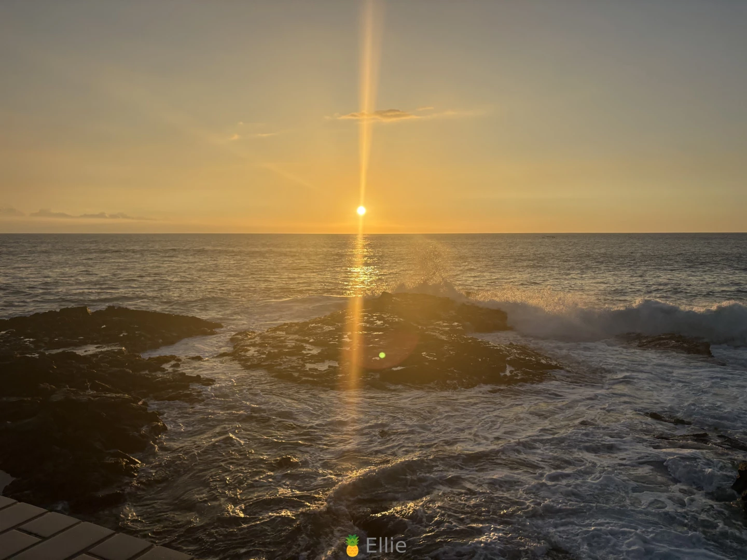Viewport: 747px width, 560px height.
Task: Click the Ellie watermark text
Action: pyautogui.click(x=386, y=545)
